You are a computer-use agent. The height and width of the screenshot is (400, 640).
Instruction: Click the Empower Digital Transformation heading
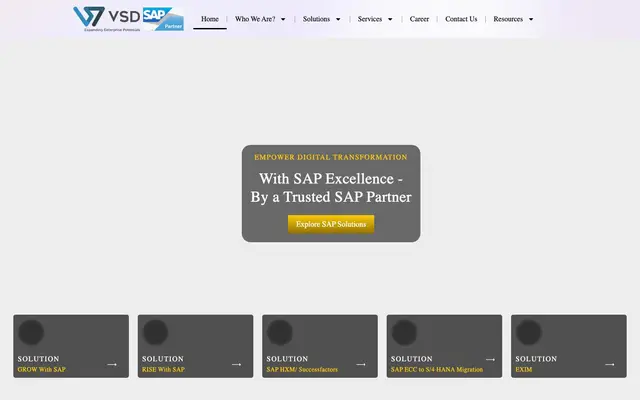(x=331, y=157)
